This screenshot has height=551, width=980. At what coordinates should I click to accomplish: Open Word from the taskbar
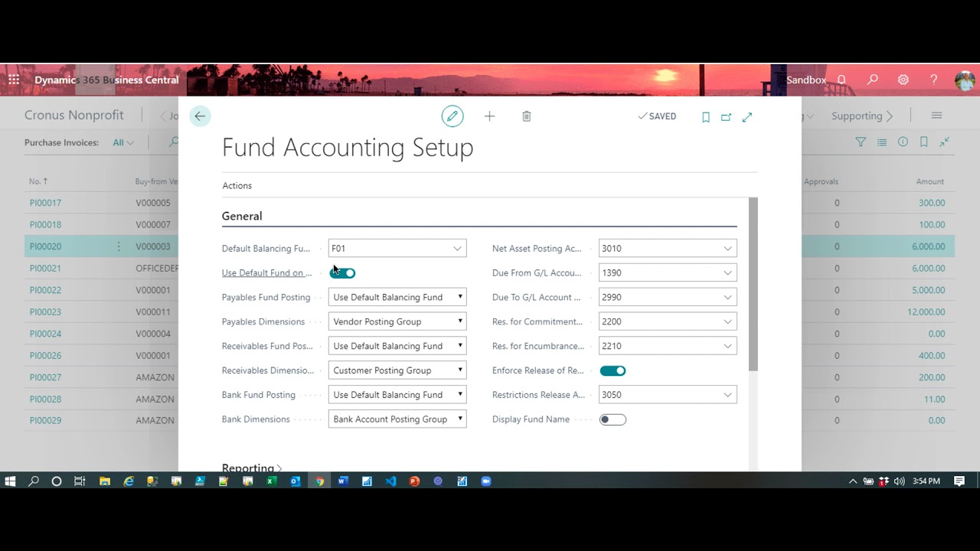coord(343,481)
